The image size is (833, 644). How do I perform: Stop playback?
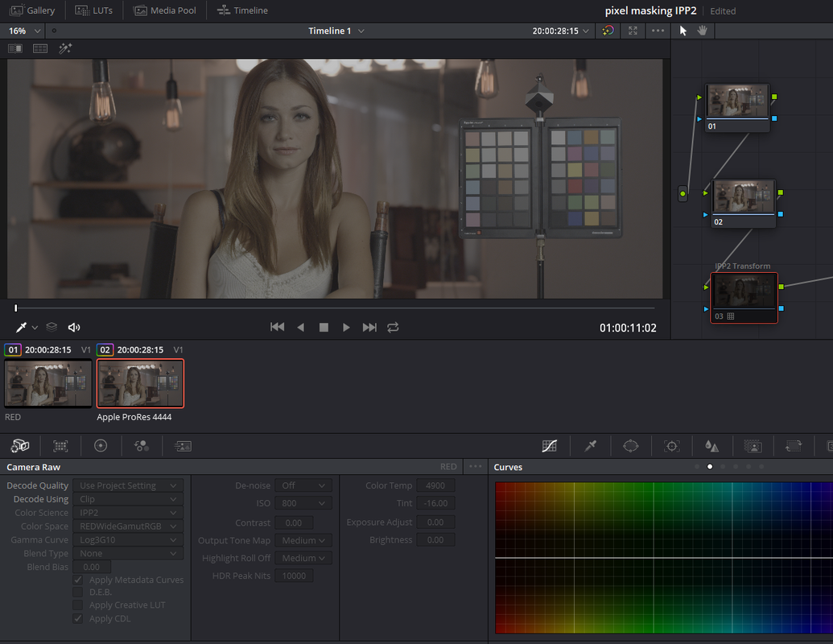pyautogui.click(x=324, y=328)
